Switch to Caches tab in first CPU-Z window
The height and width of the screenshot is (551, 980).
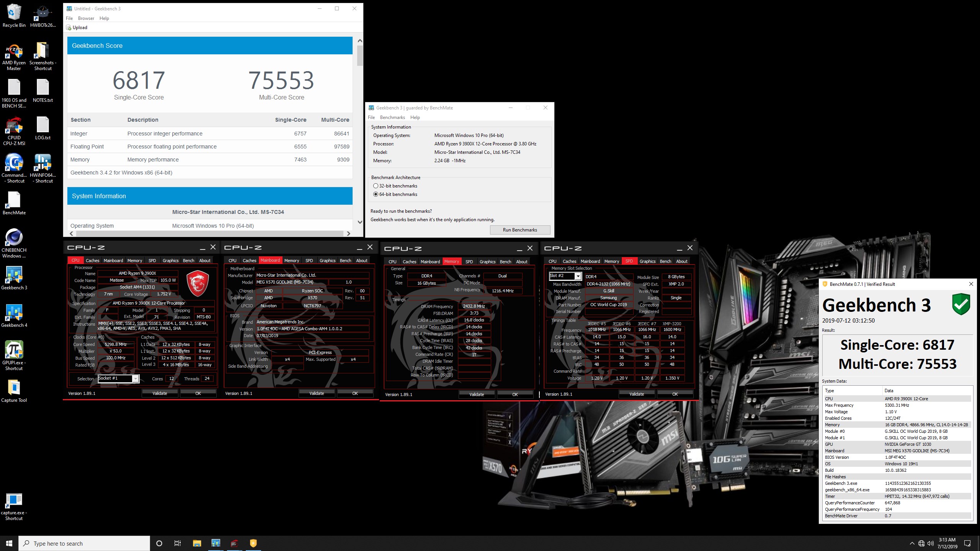(x=92, y=261)
